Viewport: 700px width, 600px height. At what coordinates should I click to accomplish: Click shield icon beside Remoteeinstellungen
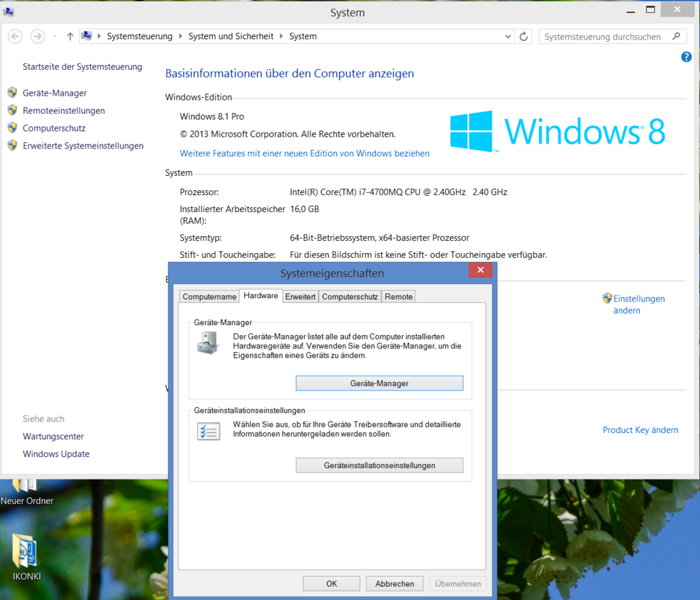[12, 110]
